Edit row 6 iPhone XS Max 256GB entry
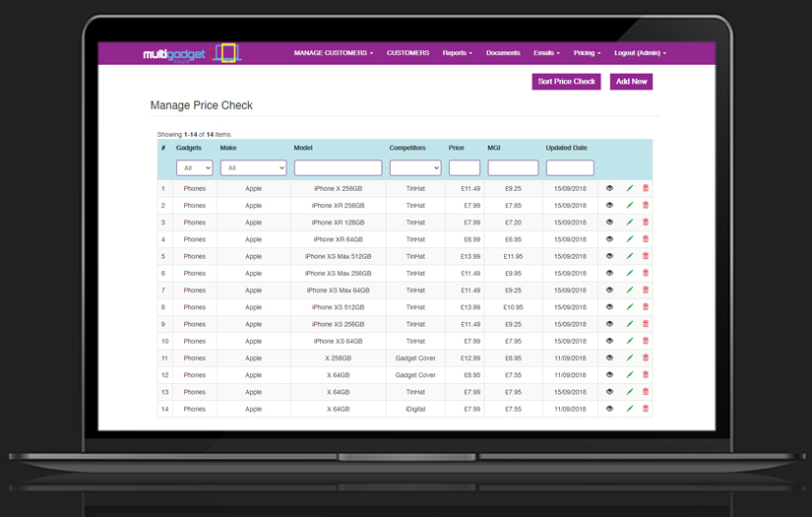This screenshot has width=812, height=517. [x=630, y=273]
